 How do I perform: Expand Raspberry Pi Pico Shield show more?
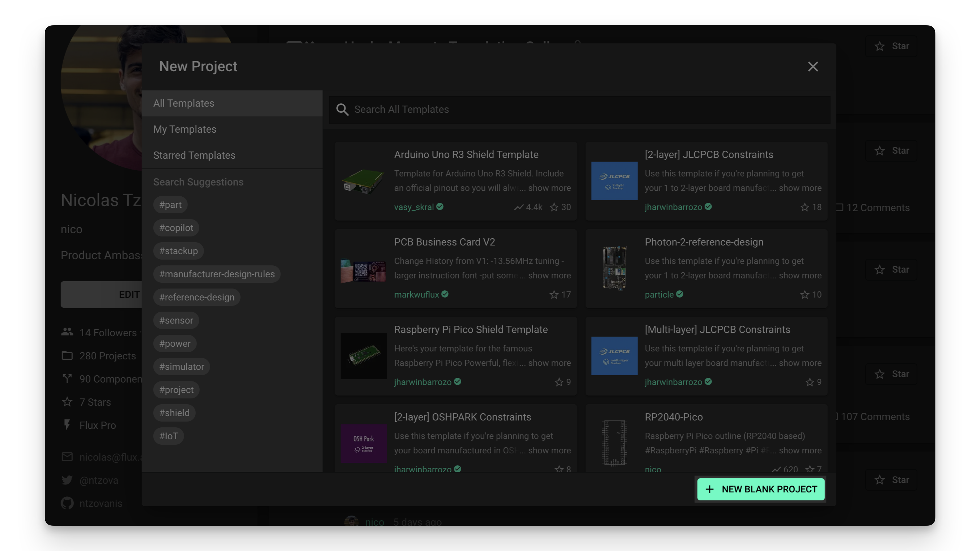pyautogui.click(x=549, y=363)
